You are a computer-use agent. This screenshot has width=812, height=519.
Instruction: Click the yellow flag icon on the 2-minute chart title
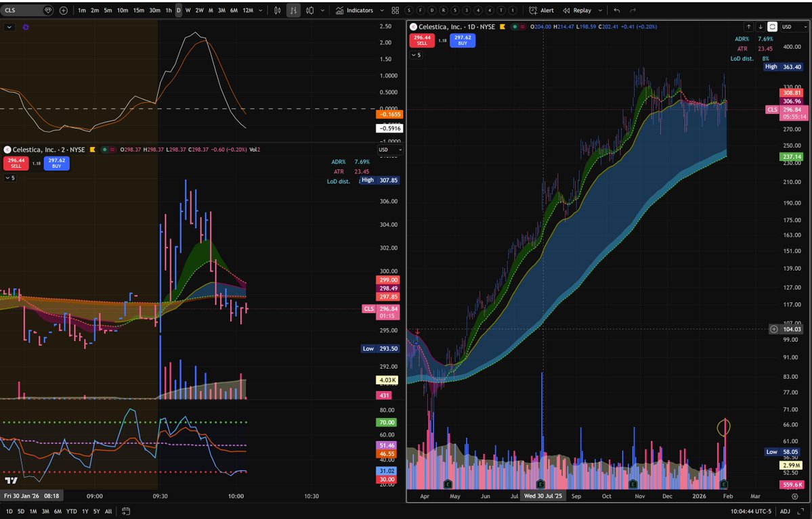pos(92,150)
